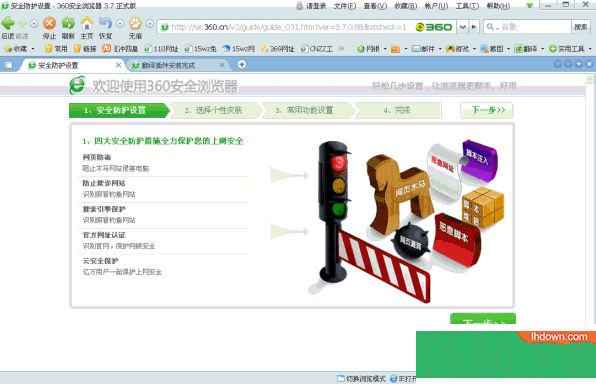Open the 收藏 favorites star icon
The width and height of the screenshot is (596, 384).
(x=8, y=49)
